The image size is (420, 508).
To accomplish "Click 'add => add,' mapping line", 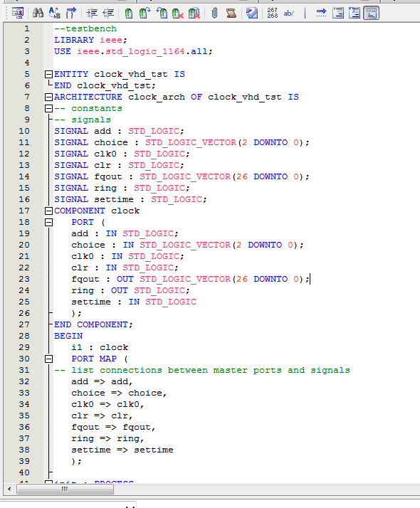I will [102, 381].
